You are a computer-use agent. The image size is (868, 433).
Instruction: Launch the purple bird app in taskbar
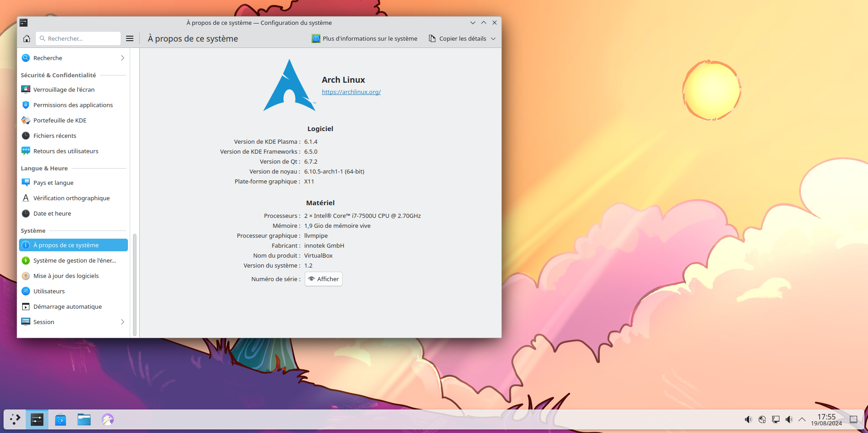click(x=108, y=419)
